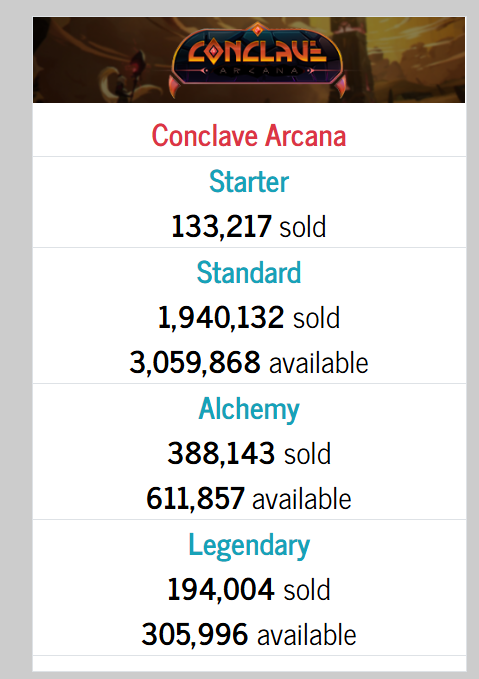This screenshot has width=479, height=679.
Task: Click the word sold beside 133,217
Action: (x=303, y=227)
